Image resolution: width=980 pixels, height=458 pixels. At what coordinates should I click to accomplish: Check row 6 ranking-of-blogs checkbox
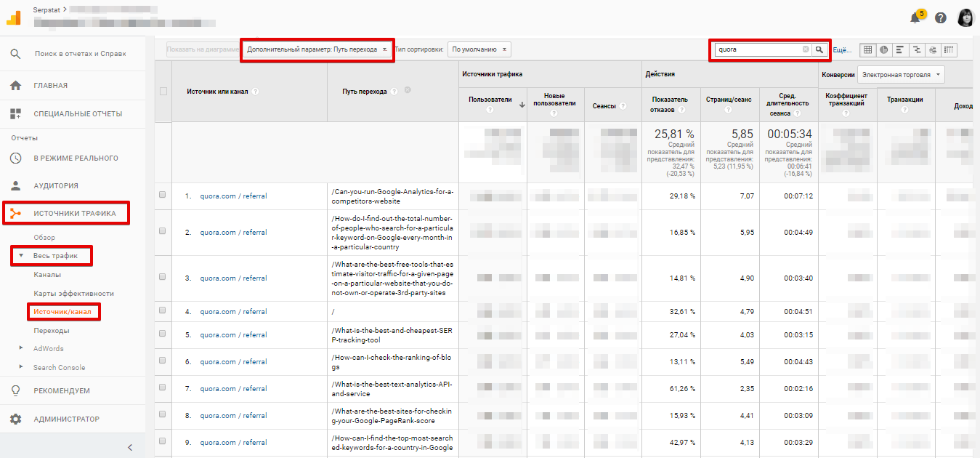point(163,361)
